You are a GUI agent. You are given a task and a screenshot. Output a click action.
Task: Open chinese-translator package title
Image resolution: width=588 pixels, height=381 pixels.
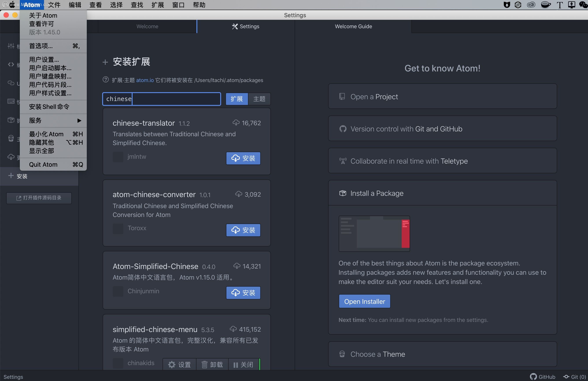(x=144, y=123)
